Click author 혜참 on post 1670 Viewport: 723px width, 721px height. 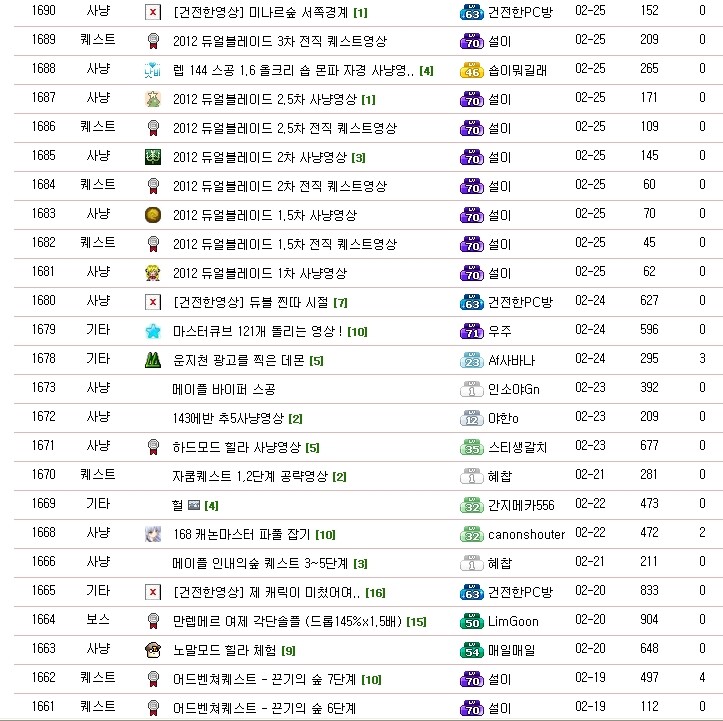point(500,476)
